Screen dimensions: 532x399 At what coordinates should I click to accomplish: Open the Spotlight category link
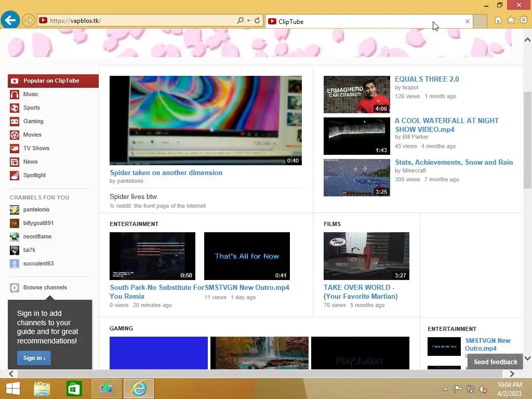[x=34, y=176]
